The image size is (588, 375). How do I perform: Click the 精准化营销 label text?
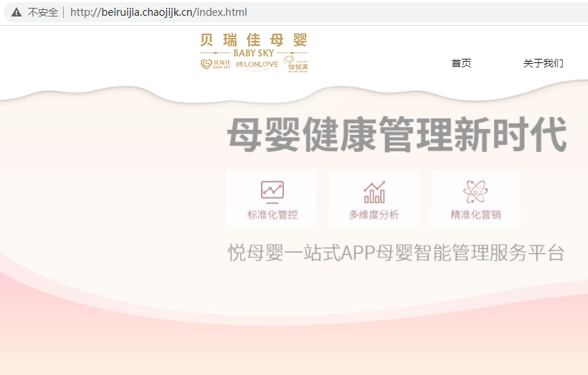(475, 214)
